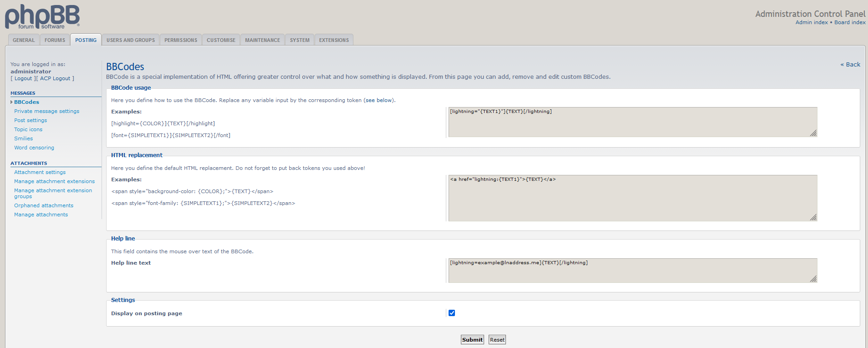
Task: Toggle Display on posting page checkbox
Action: tap(452, 313)
